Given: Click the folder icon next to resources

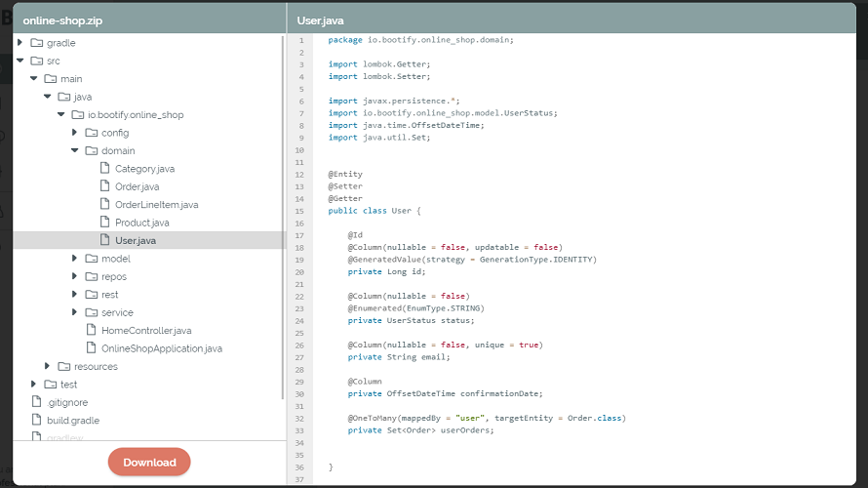Looking at the screenshot, I should pos(64,367).
